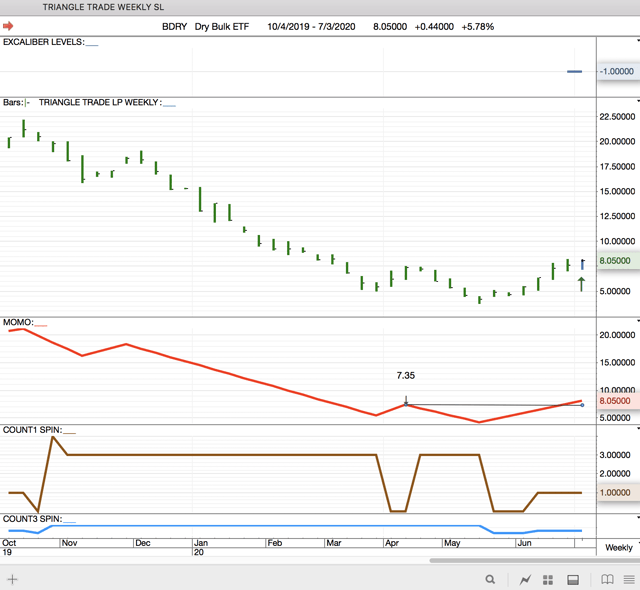Click the last blue price bar
The height and width of the screenshot is (590, 640).
pos(582,264)
